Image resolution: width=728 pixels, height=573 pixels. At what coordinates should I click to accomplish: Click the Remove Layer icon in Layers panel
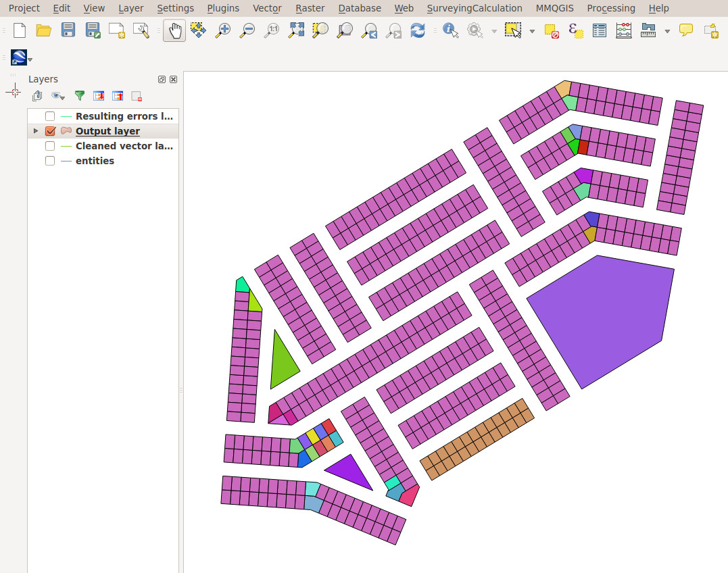[x=137, y=96]
